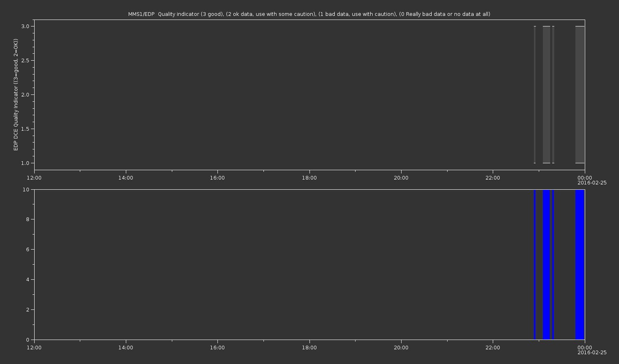Image resolution: width=619 pixels, height=364 pixels.
Task: Click the 16:00 time label under upper plot
Action: 217,178
